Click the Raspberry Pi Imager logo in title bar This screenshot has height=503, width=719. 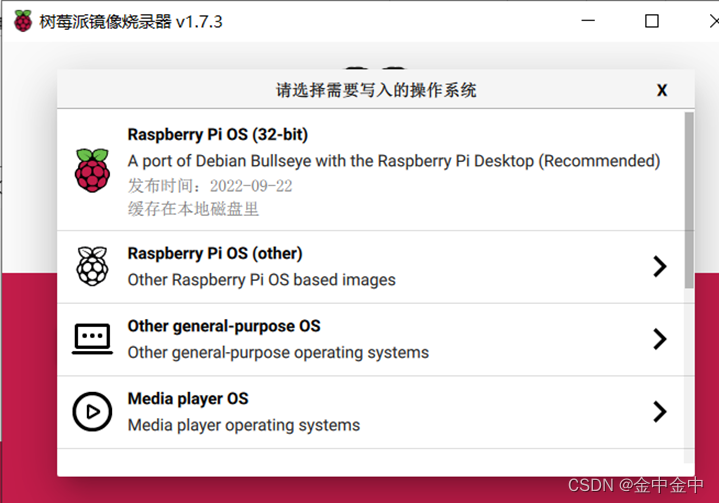(22, 21)
